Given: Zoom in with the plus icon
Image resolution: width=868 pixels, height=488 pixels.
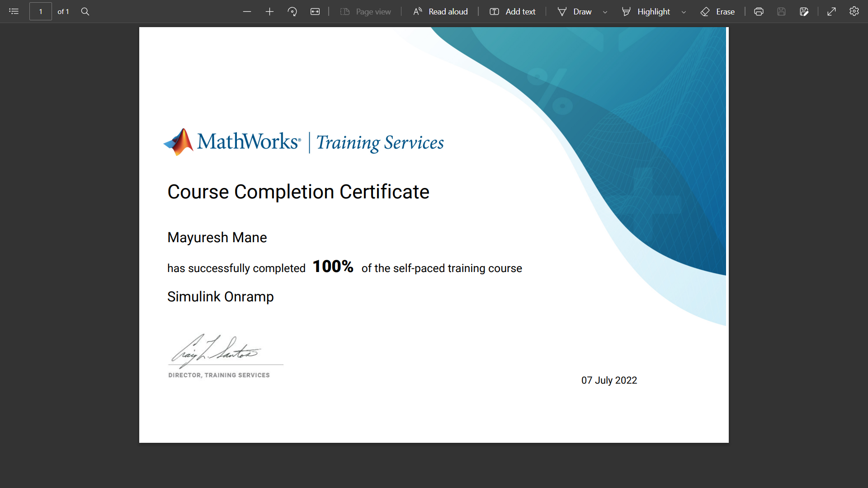Looking at the screenshot, I should [x=269, y=11].
